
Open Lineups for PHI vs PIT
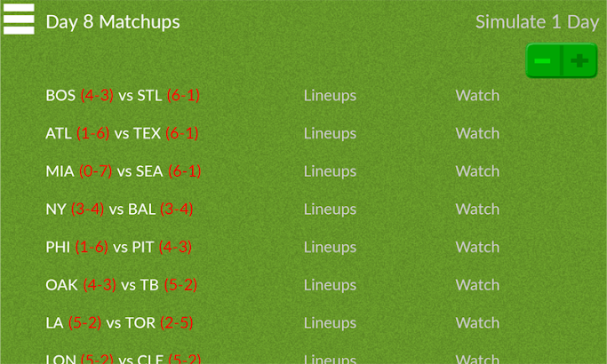pos(330,247)
